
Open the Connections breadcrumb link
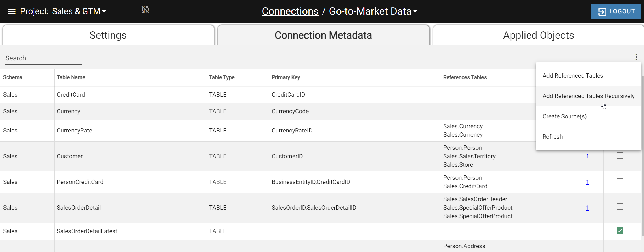(290, 11)
